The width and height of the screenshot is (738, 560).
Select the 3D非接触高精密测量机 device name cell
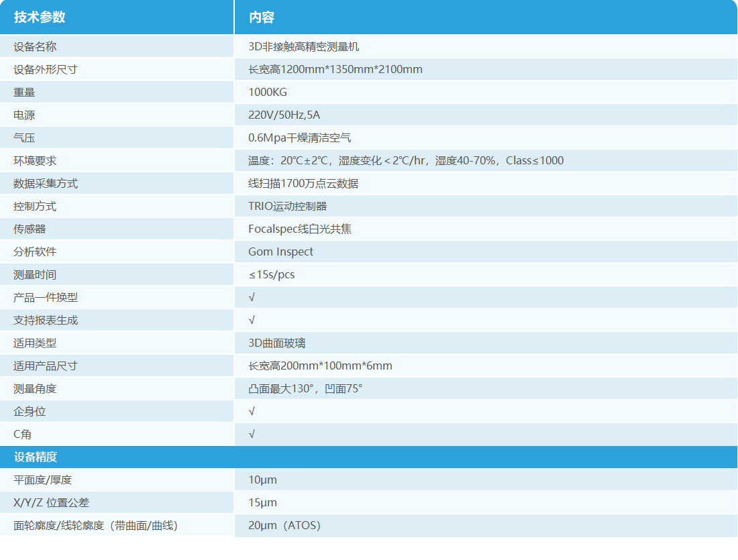pos(304,47)
